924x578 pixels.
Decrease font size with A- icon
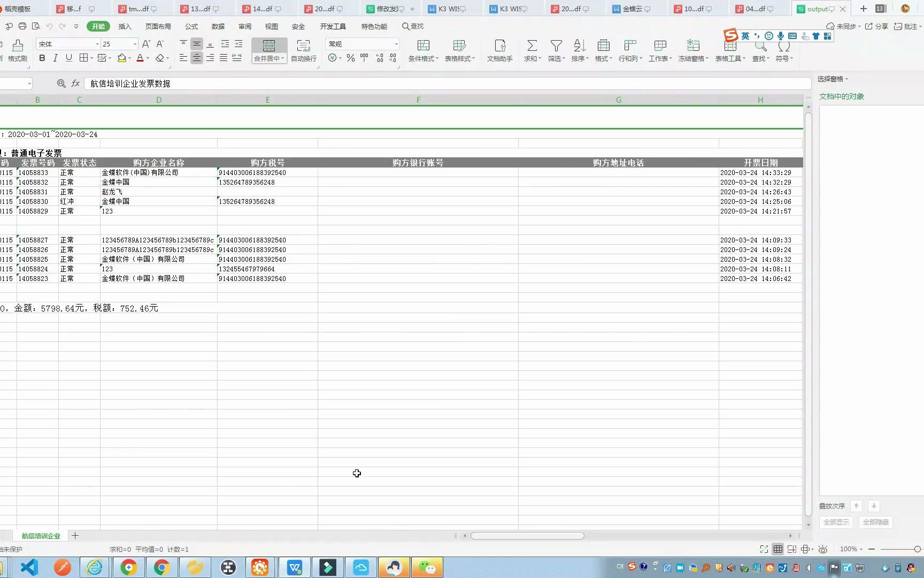click(x=160, y=44)
